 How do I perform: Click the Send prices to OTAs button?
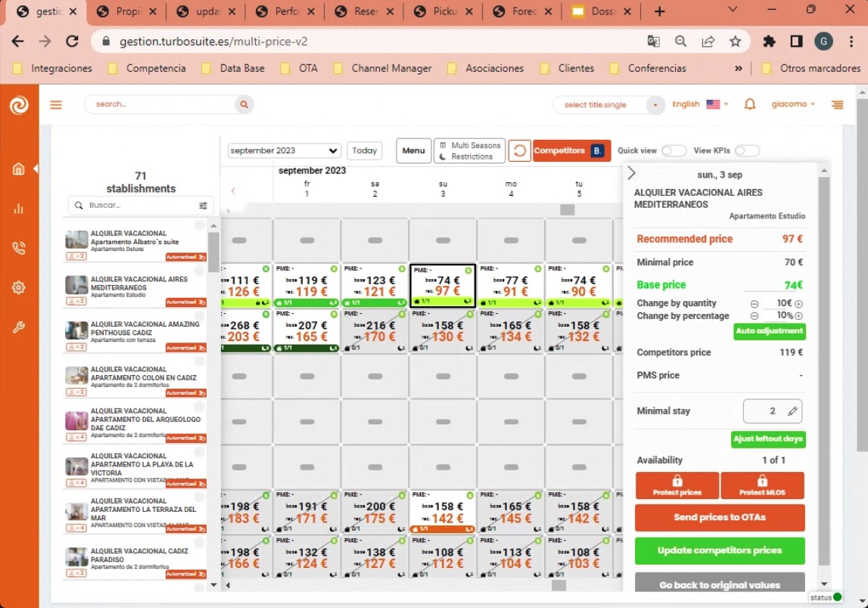pyautogui.click(x=719, y=517)
